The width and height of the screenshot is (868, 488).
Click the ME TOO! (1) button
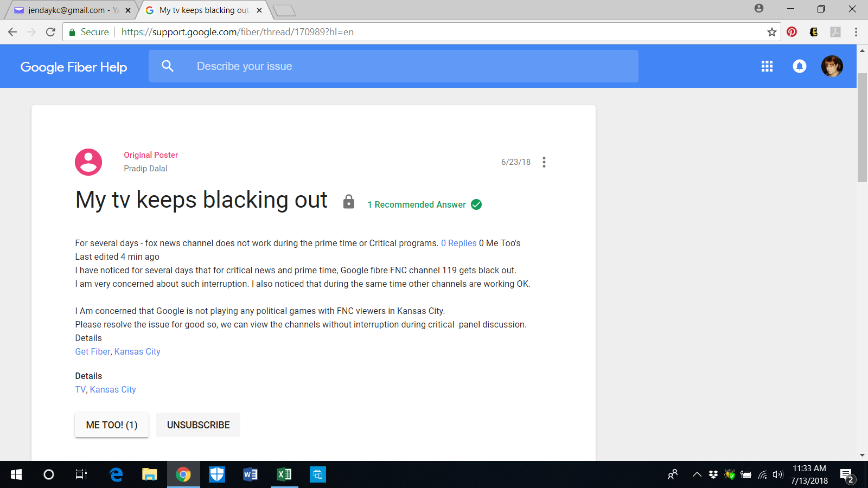[x=112, y=425]
